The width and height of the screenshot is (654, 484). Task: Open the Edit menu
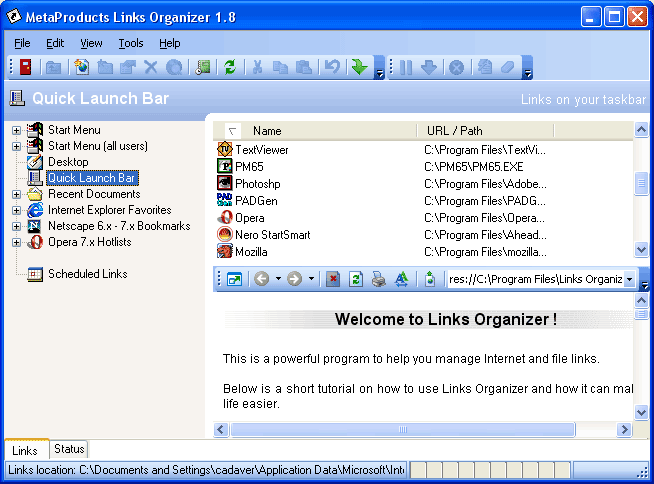(x=55, y=43)
